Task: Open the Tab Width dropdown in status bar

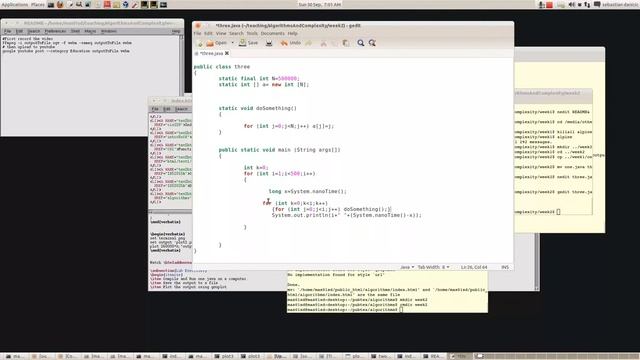Action: (x=433, y=267)
